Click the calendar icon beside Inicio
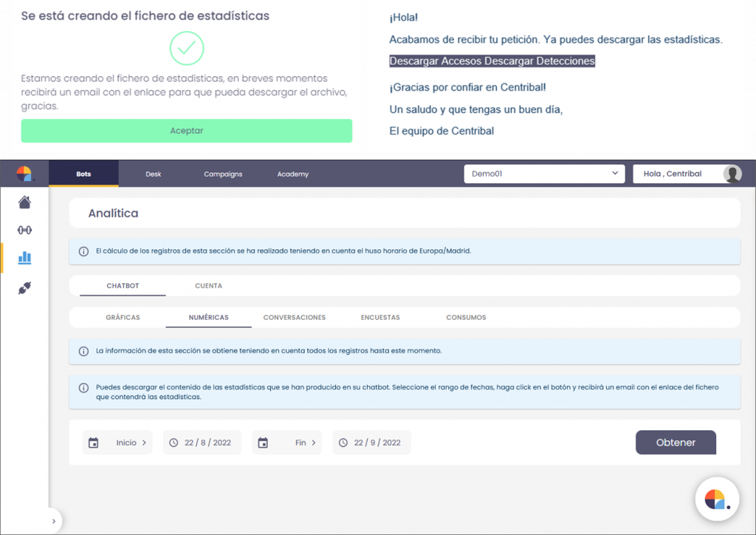The image size is (756, 535). 94,443
